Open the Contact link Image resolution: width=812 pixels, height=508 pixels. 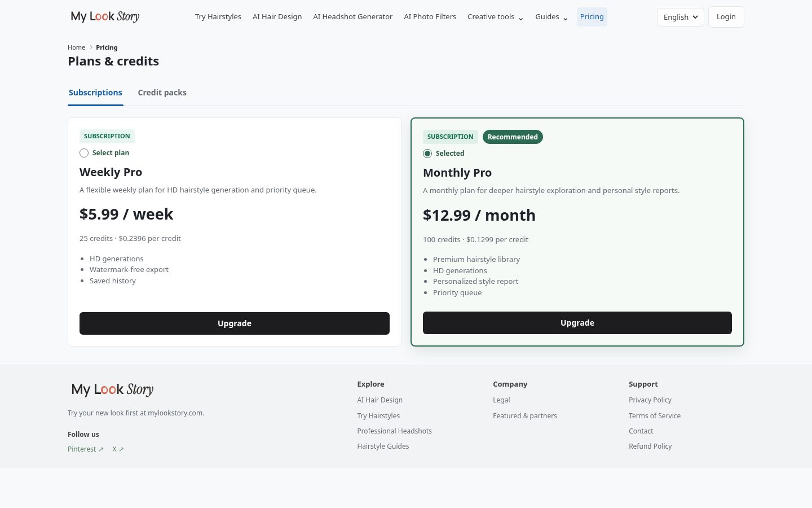[x=641, y=431]
